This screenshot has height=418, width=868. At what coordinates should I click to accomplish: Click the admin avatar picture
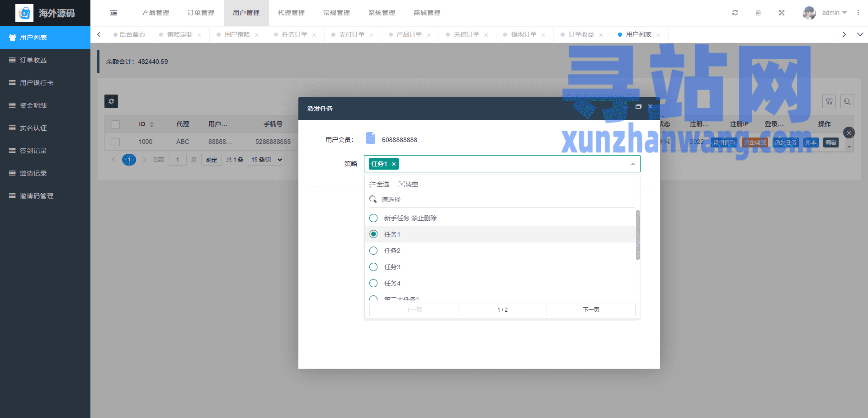click(x=809, y=13)
